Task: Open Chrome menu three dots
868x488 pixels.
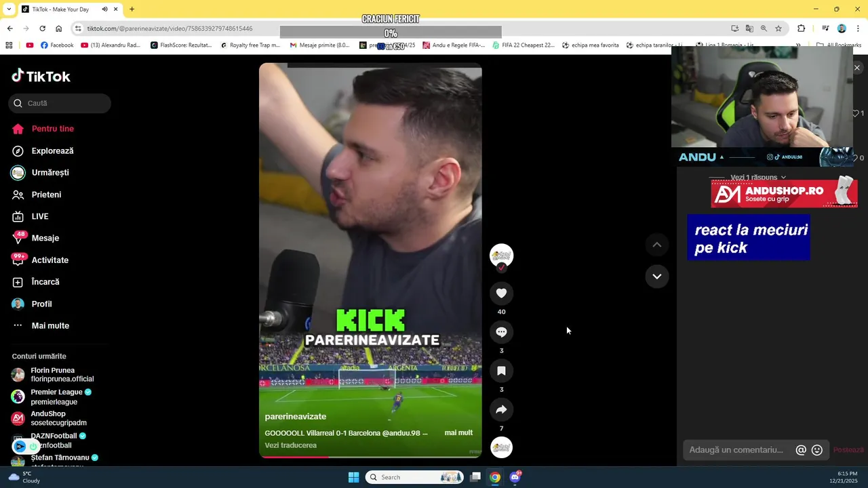Action: click(x=859, y=28)
